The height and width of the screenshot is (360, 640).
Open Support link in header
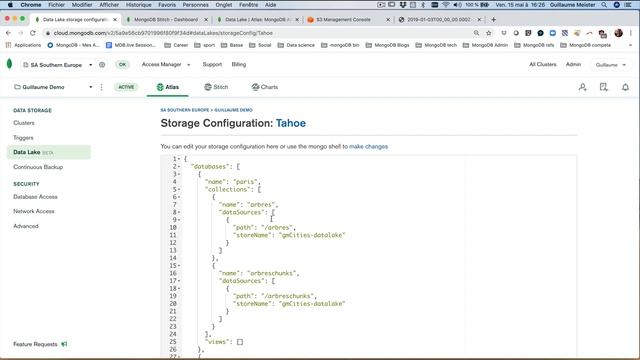pos(212,64)
